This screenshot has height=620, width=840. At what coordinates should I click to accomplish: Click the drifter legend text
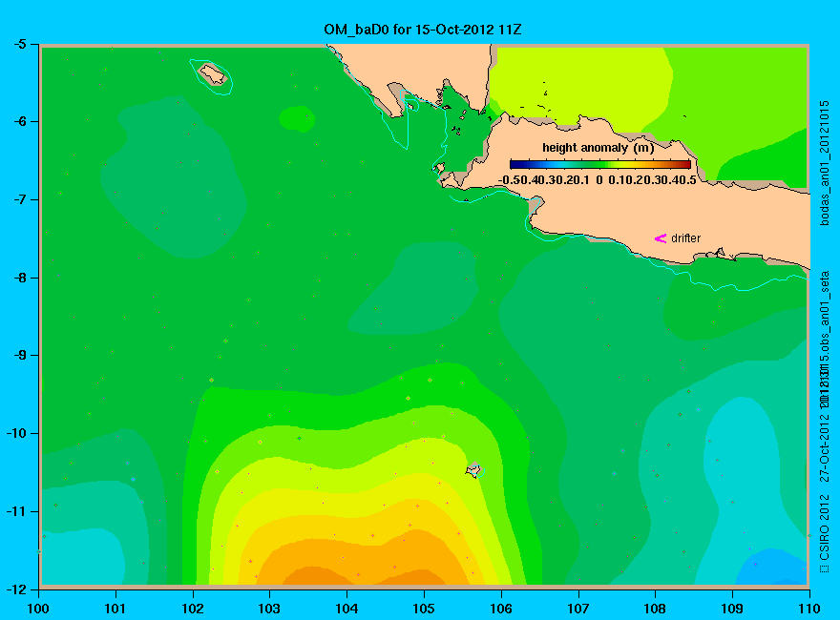685,238
